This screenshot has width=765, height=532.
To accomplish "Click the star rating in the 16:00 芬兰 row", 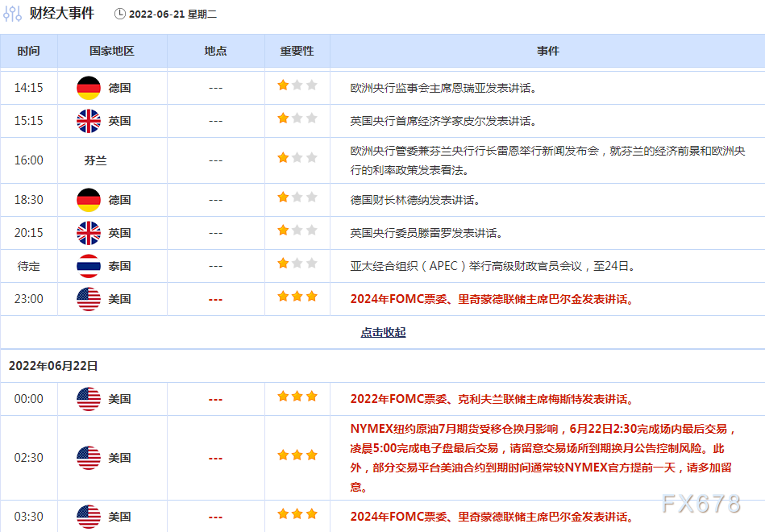I will click(297, 158).
